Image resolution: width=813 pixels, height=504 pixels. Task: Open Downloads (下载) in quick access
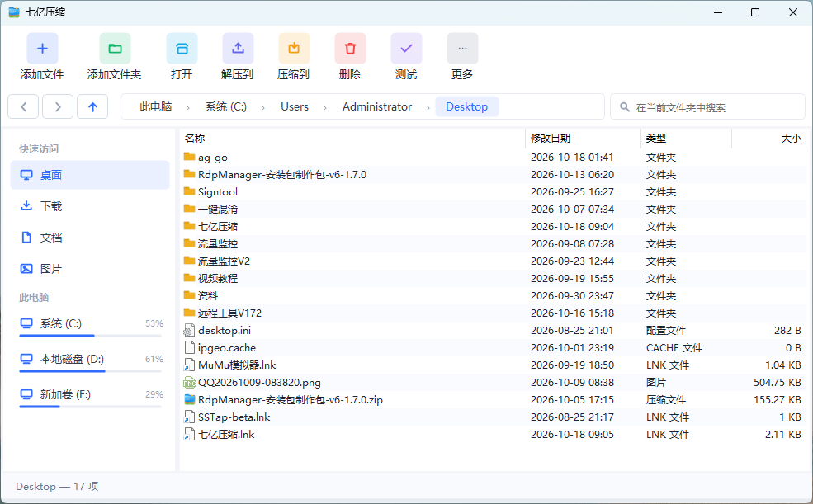tap(90, 206)
